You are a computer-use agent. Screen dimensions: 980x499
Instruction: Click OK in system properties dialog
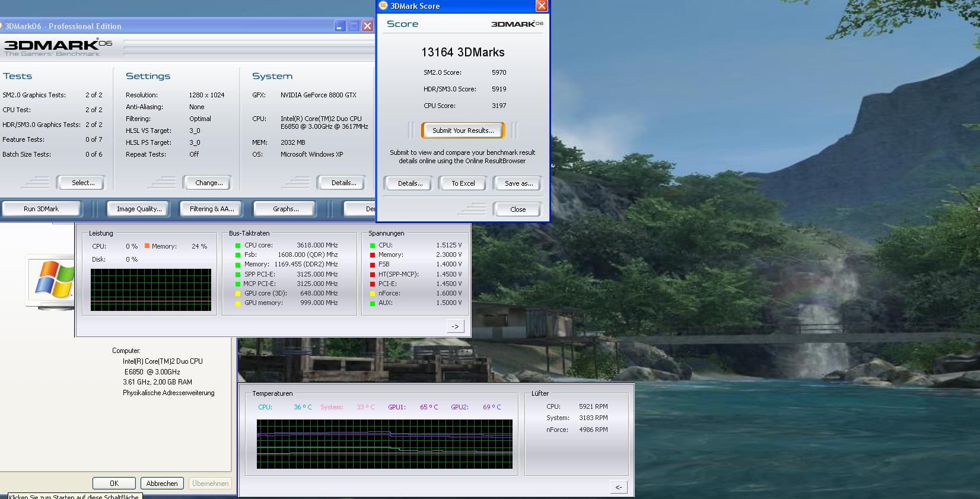(114, 484)
